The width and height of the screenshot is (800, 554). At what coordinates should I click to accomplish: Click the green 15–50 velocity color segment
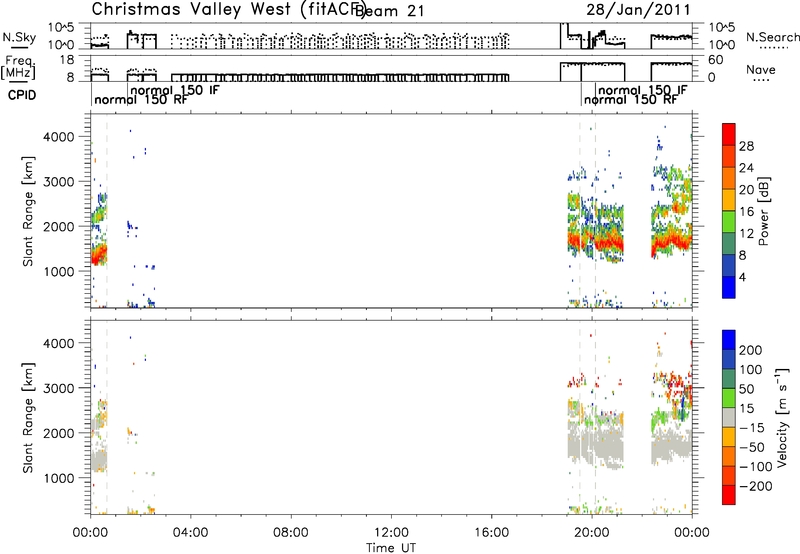[x=729, y=398]
